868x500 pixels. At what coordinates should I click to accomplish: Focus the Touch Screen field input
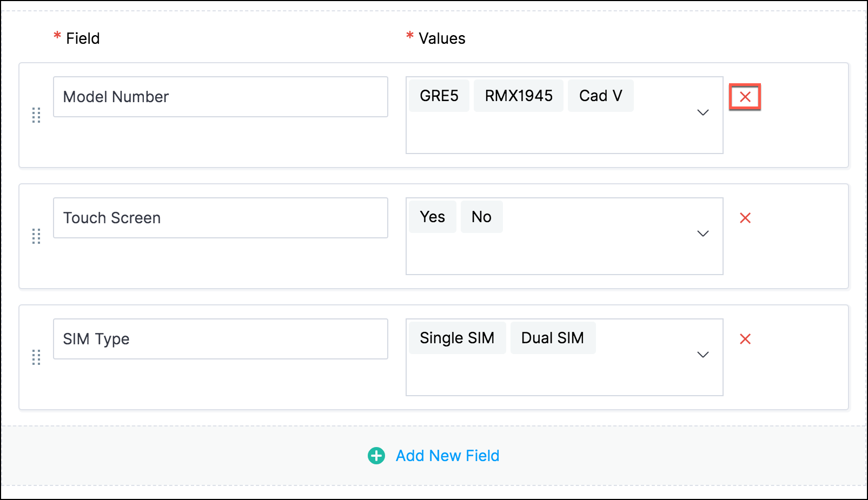click(220, 218)
